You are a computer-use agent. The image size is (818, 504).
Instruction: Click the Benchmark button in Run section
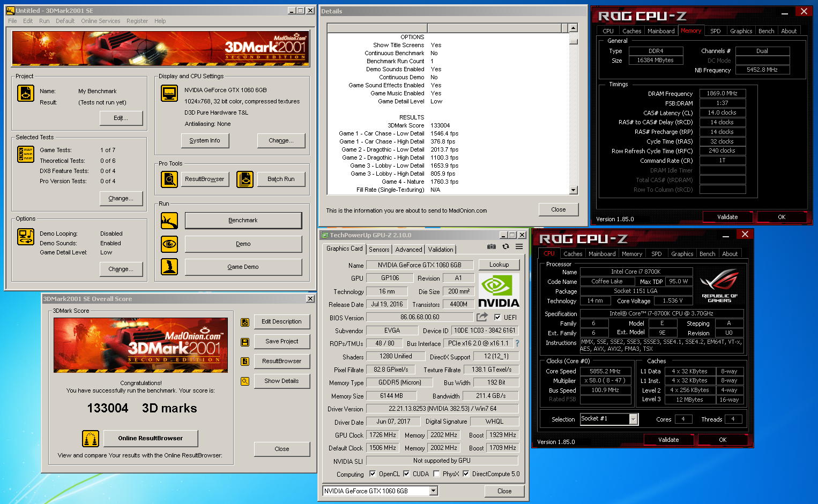pos(243,221)
